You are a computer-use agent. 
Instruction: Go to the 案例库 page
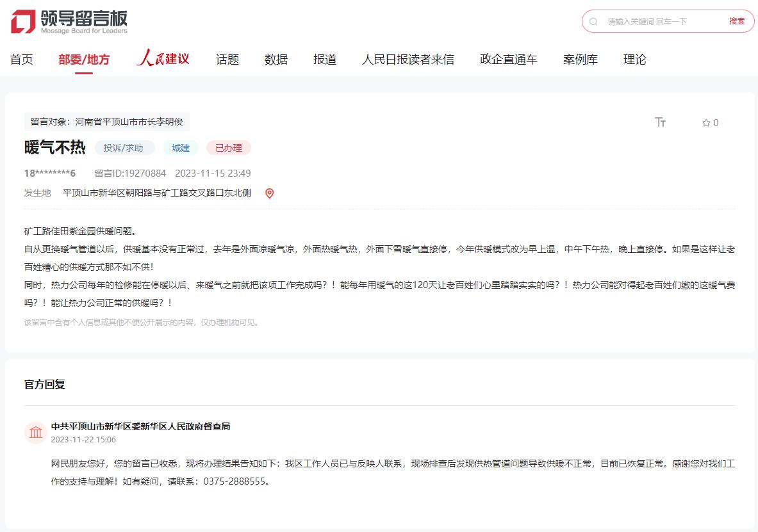pyautogui.click(x=581, y=60)
